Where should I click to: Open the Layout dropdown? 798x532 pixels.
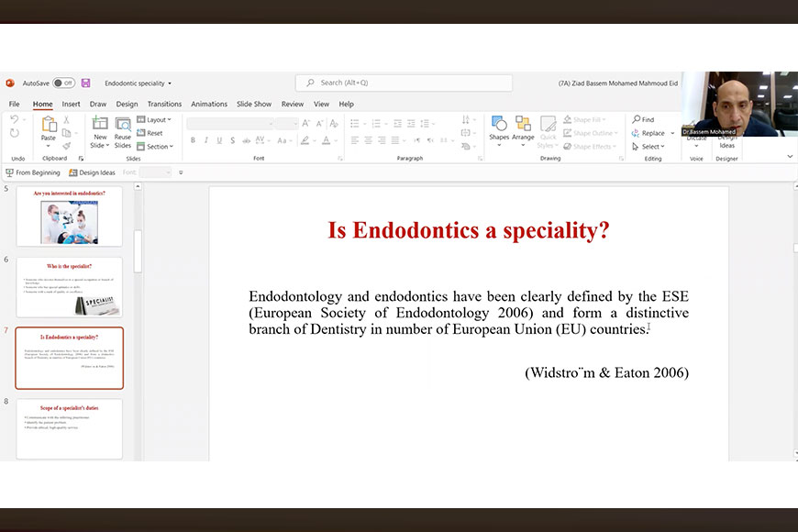point(154,119)
